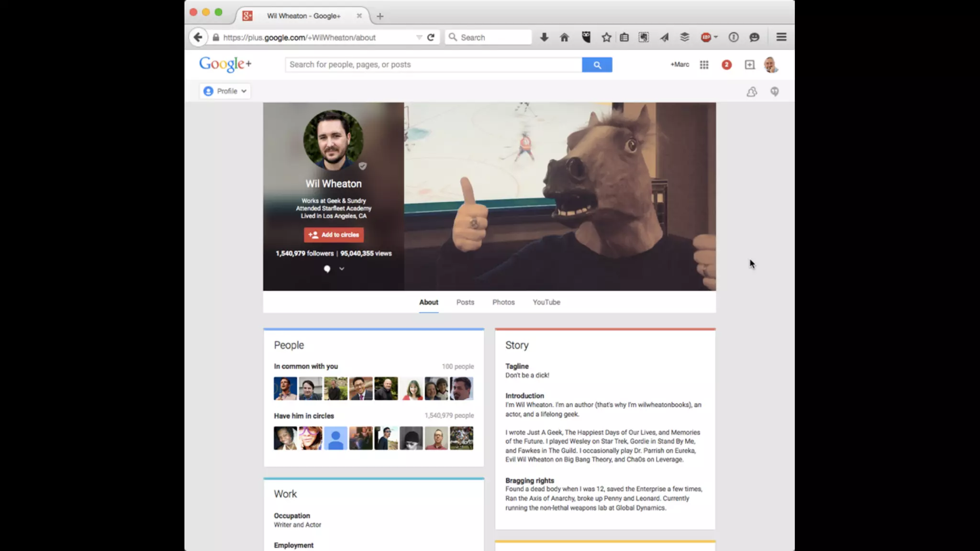The image size is (980, 551).
Task: Click the share new post plus icon
Action: point(749,65)
